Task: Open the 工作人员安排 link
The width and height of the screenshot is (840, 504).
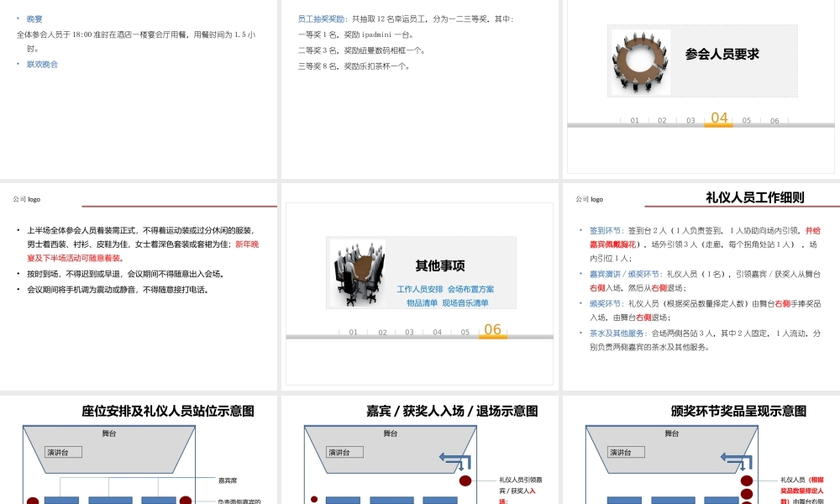Action: pos(419,289)
